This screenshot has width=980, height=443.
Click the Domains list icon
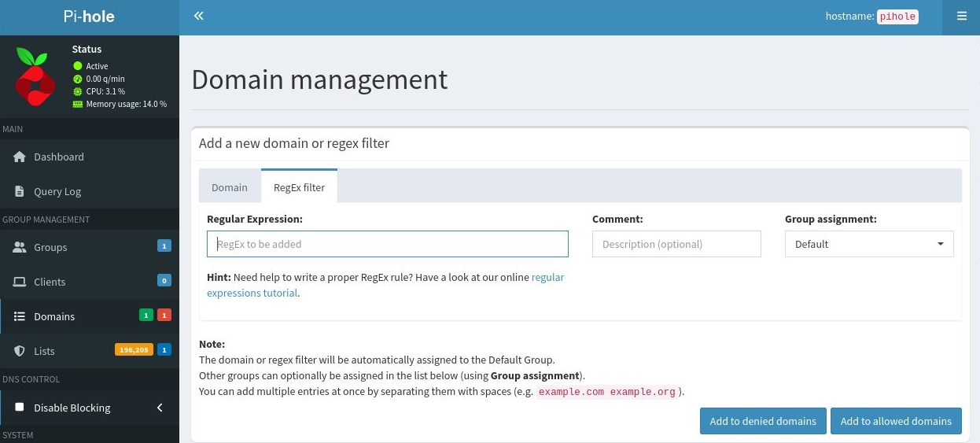pos(20,316)
